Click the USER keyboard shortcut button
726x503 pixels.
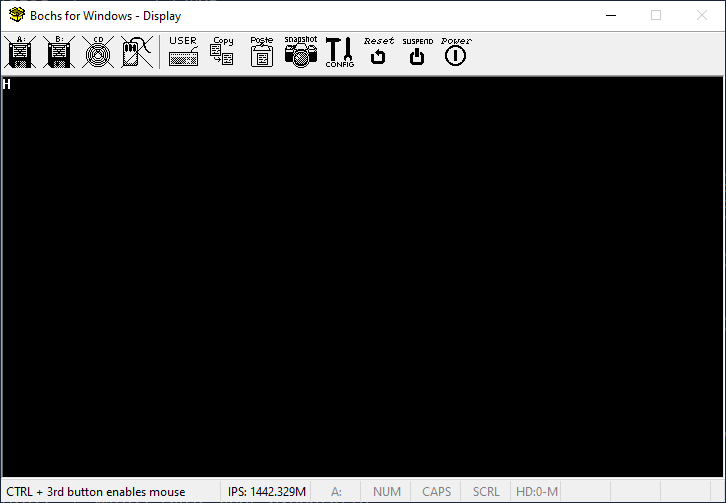pyautogui.click(x=183, y=52)
